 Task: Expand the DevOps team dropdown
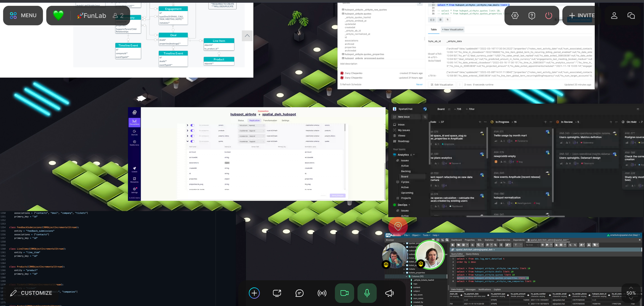409,205
